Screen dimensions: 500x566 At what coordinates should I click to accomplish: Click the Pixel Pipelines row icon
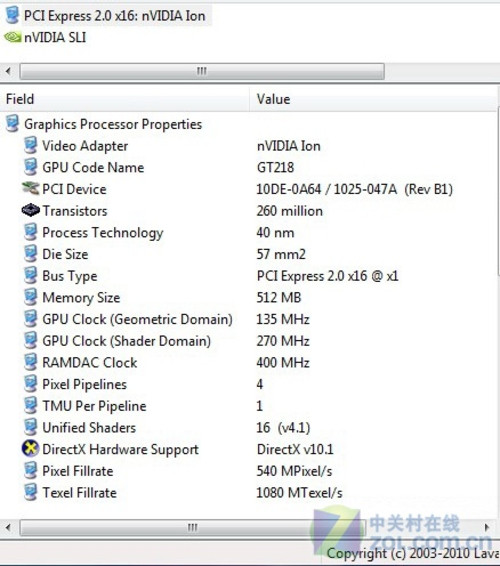[x=30, y=383]
